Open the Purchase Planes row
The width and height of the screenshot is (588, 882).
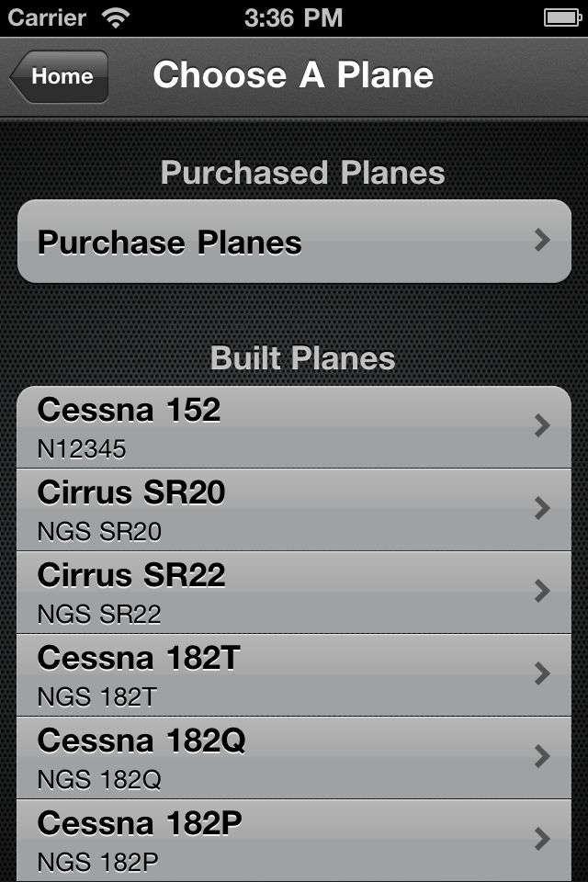tap(294, 242)
